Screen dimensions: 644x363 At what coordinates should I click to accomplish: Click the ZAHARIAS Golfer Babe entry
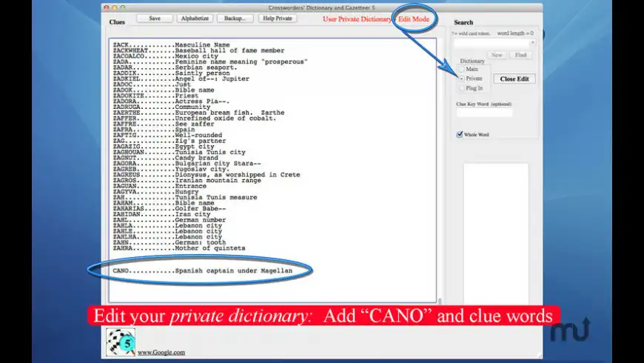[170, 209]
